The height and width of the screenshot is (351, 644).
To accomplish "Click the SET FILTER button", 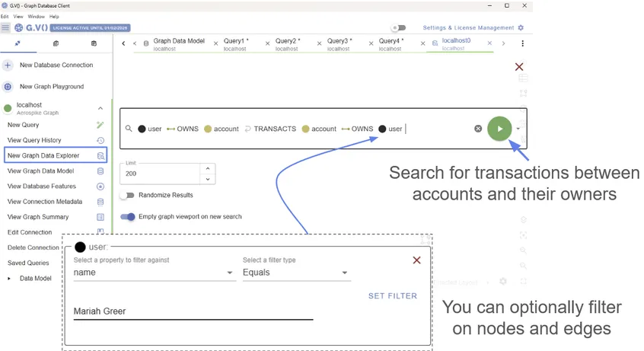I will click(x=393, y=296).
